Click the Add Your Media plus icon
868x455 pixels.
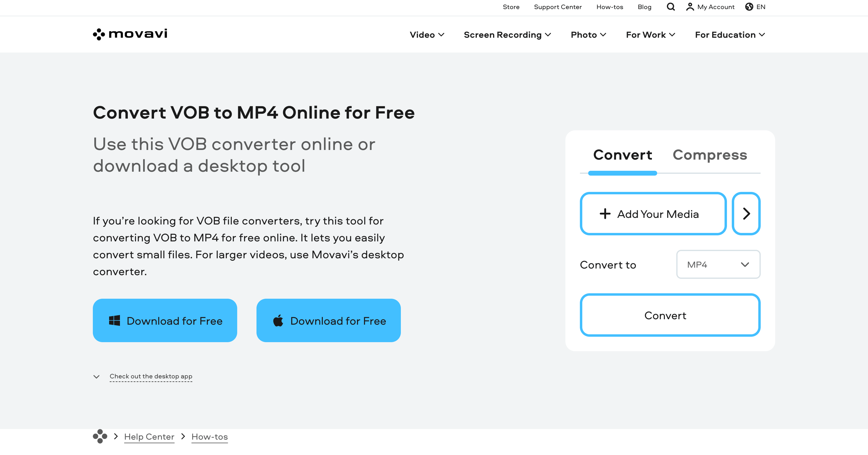coord(605,213)
